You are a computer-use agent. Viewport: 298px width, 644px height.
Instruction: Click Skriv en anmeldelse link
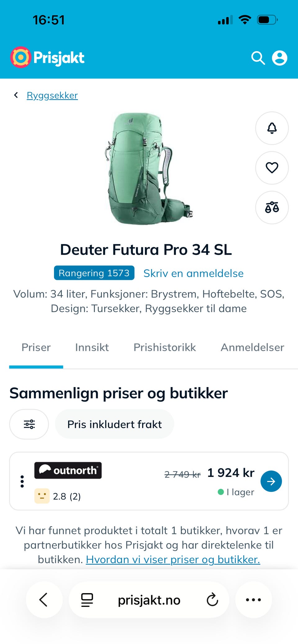[x=193, y=273]
